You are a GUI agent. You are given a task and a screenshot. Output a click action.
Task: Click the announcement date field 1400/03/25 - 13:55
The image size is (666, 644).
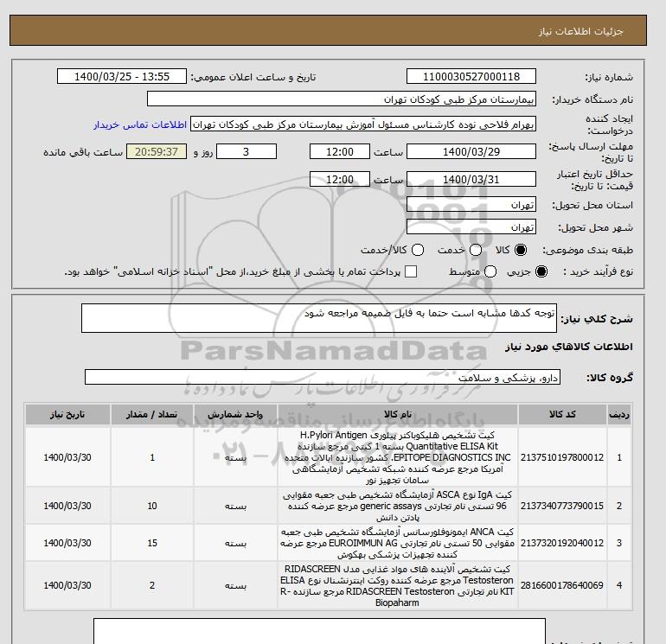tap(122, 76)
